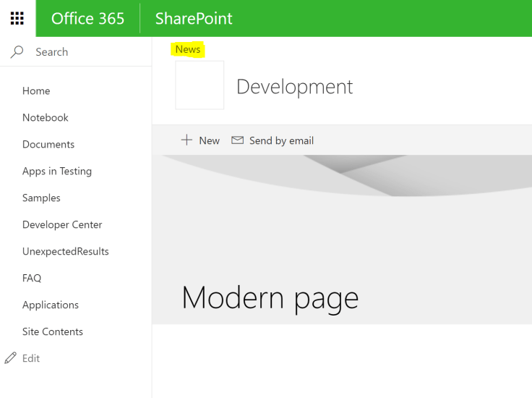
Task: Open the Developer Center navigation link
Action: (x=62, y=225)
